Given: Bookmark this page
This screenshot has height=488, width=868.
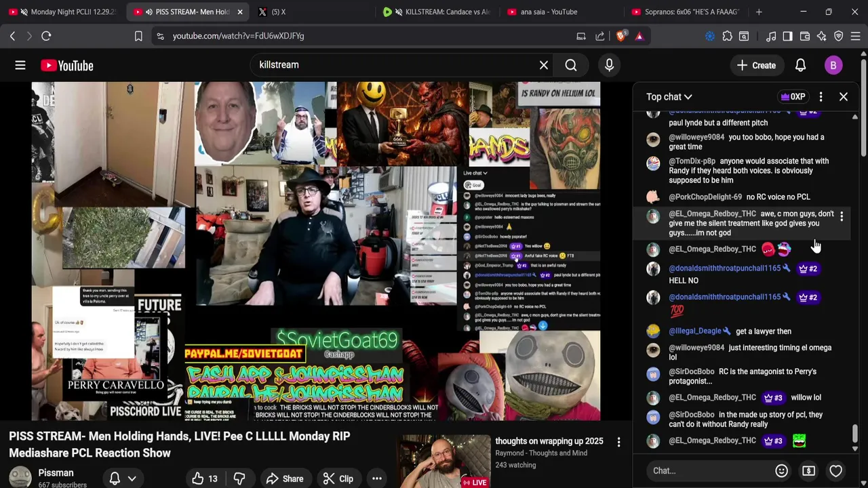Looking at the screenshot, I should pyautogui.click(x=138, y=36).
